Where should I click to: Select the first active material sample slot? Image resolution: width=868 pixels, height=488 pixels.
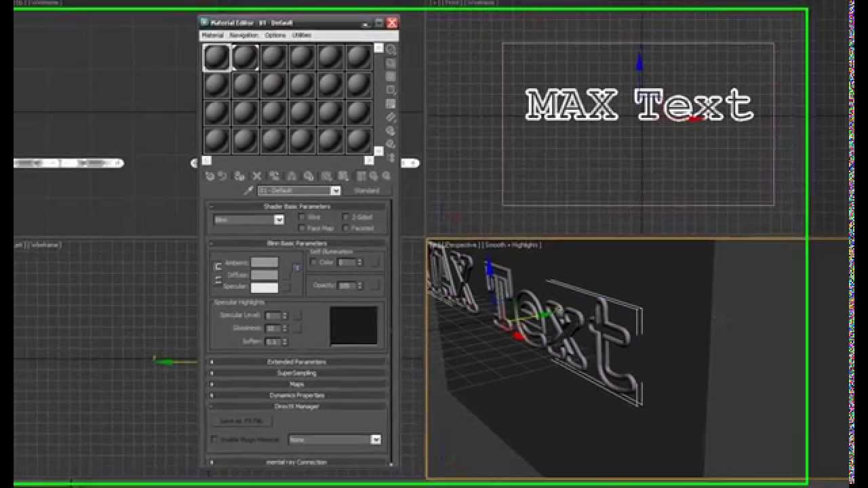click(217, 58)
